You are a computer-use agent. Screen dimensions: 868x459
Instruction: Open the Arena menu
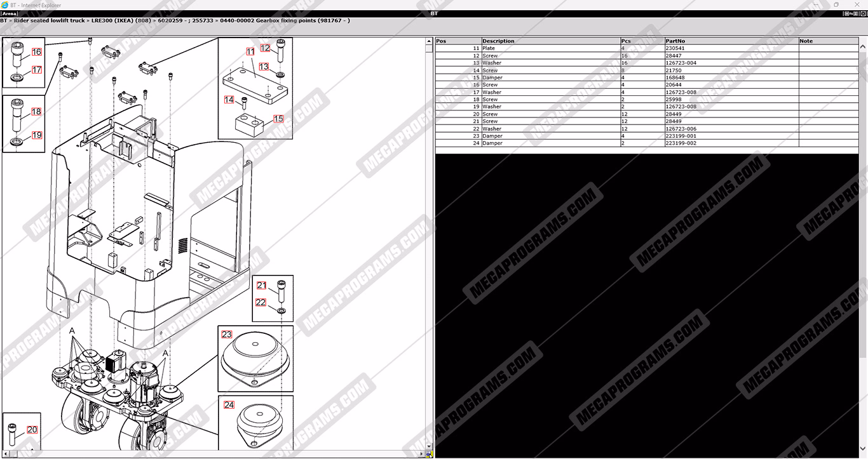[x=9, y=13]
